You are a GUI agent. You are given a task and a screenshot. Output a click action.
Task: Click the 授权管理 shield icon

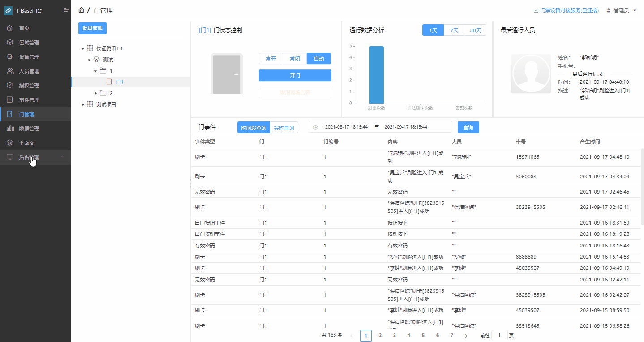pos(10,86)
